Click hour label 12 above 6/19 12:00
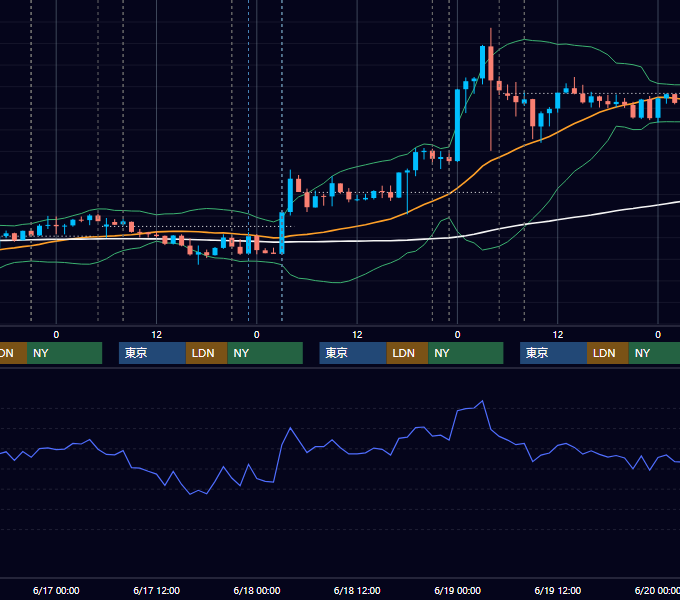The width and height of the screenshot is (680, 600). point(558,335)
